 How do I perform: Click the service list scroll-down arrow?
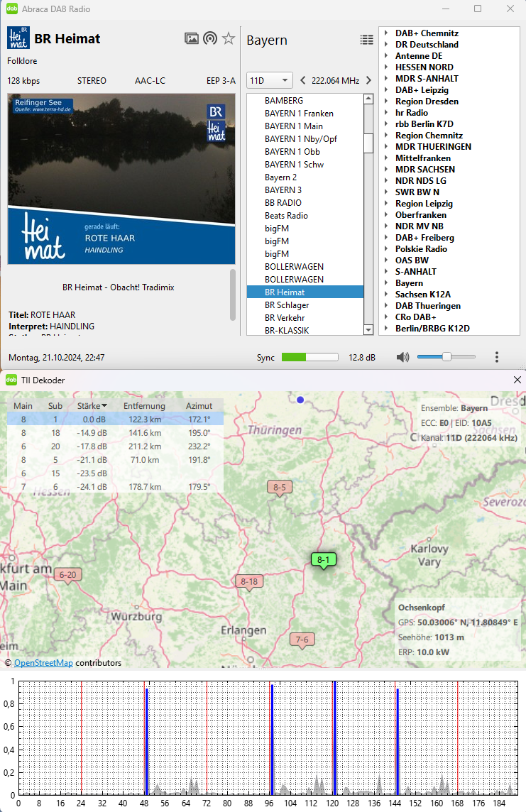point(368,330)
